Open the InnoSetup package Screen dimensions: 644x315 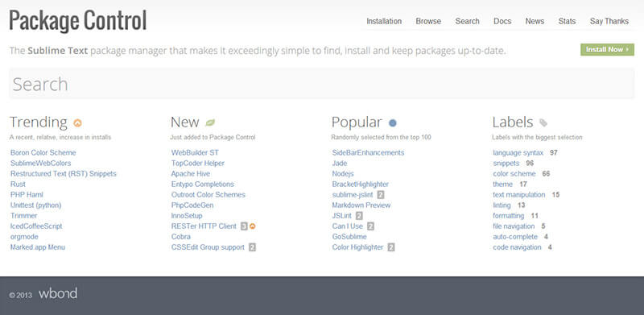pyautogui.click(x=187, y=216)
